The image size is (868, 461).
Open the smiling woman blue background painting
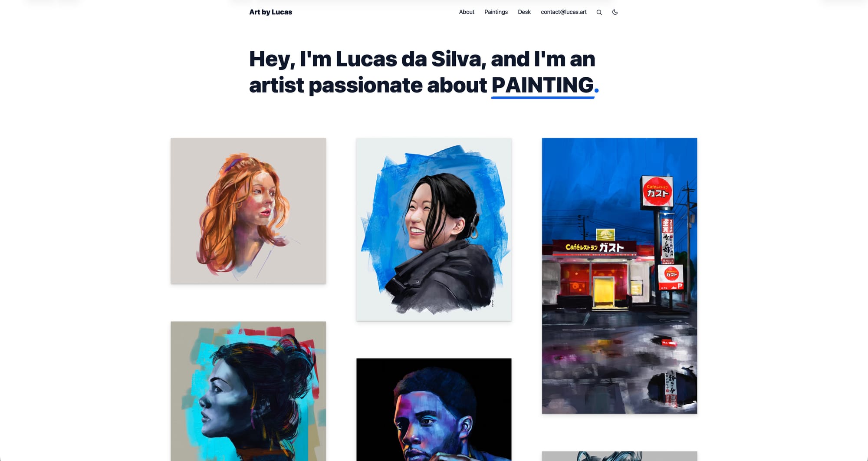pos(434,230)
